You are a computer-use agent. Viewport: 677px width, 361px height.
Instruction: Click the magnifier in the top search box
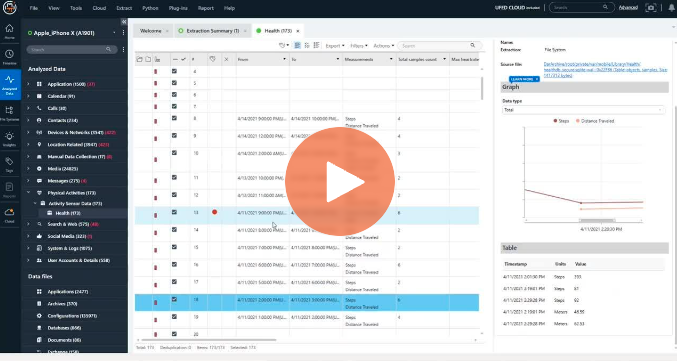point(605,7)
